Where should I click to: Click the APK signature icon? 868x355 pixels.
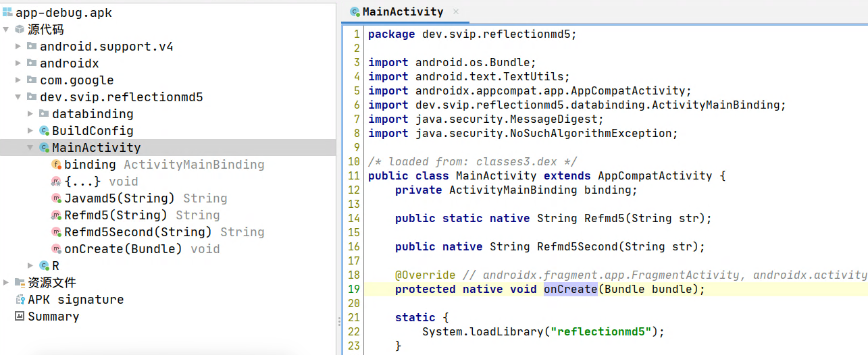[20, 300]
